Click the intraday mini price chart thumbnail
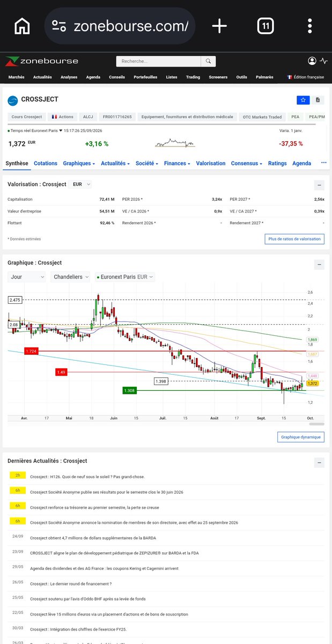 pyautogui.click(x=175, y=143)
